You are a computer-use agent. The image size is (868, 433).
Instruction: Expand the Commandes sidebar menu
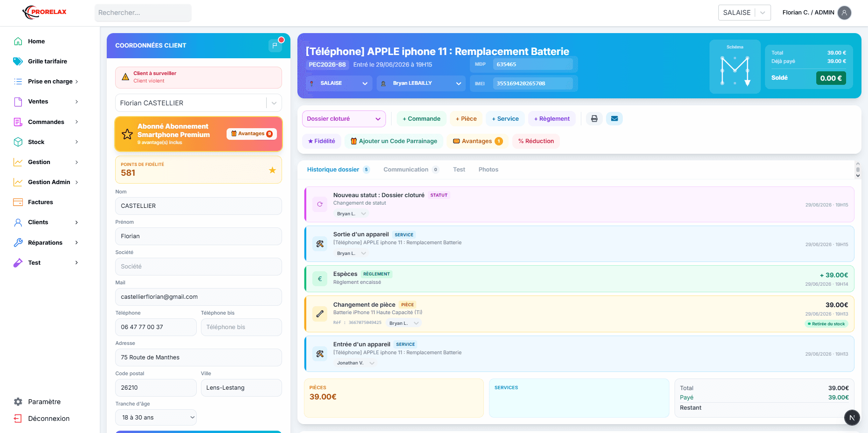(x=47, y=122)
